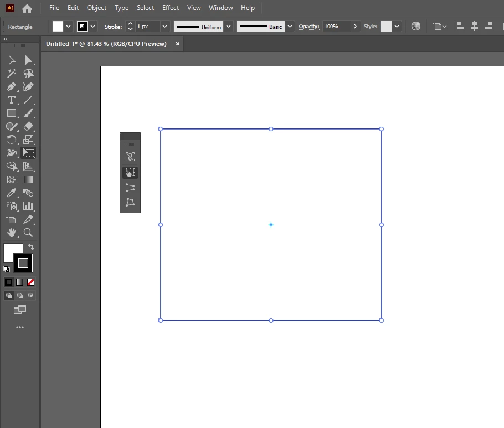Open the Type menu
Viewport: 504px width, 428px height.
pos(121,8)
